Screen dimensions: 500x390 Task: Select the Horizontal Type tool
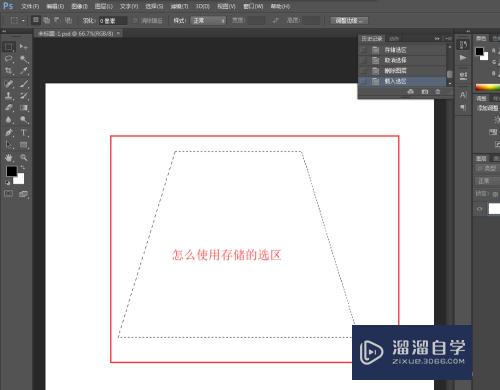point(23,132)
